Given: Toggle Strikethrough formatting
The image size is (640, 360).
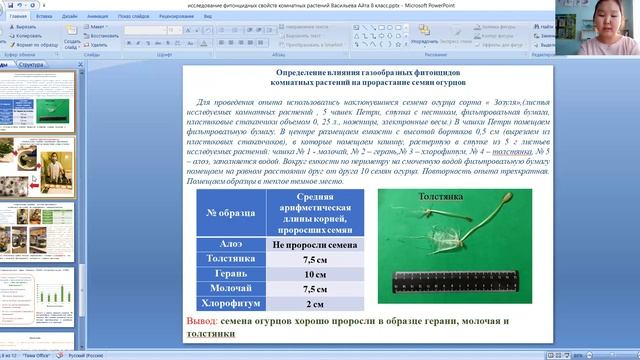Looking at the screenshot, I should [x=158, y=43].
